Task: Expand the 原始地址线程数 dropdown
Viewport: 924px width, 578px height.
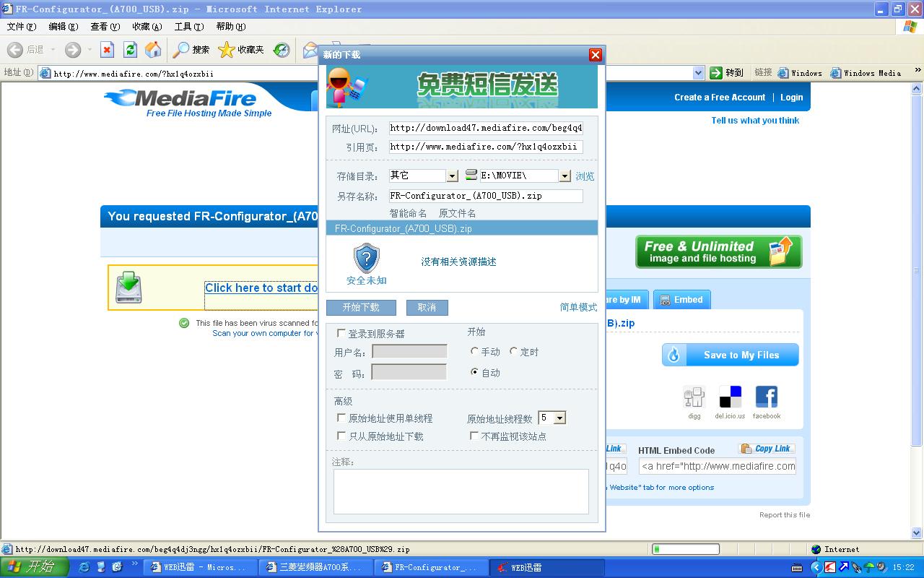Action: click(x=559, y=418)
